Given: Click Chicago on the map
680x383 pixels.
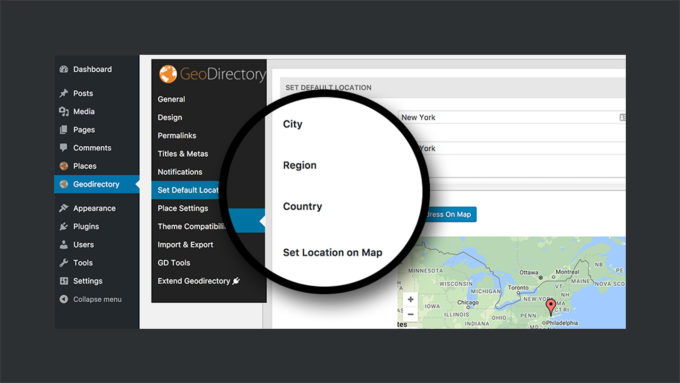Looking at the screenshot, I should 468,302.
